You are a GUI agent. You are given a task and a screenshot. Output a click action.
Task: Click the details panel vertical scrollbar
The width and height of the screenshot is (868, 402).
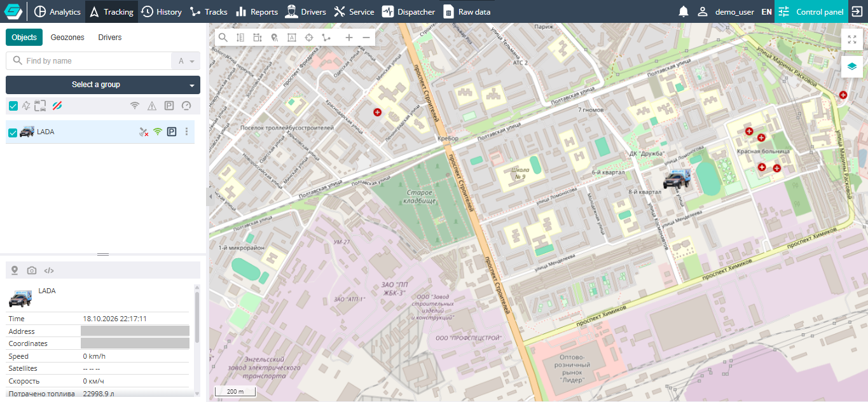pos(197,318)
